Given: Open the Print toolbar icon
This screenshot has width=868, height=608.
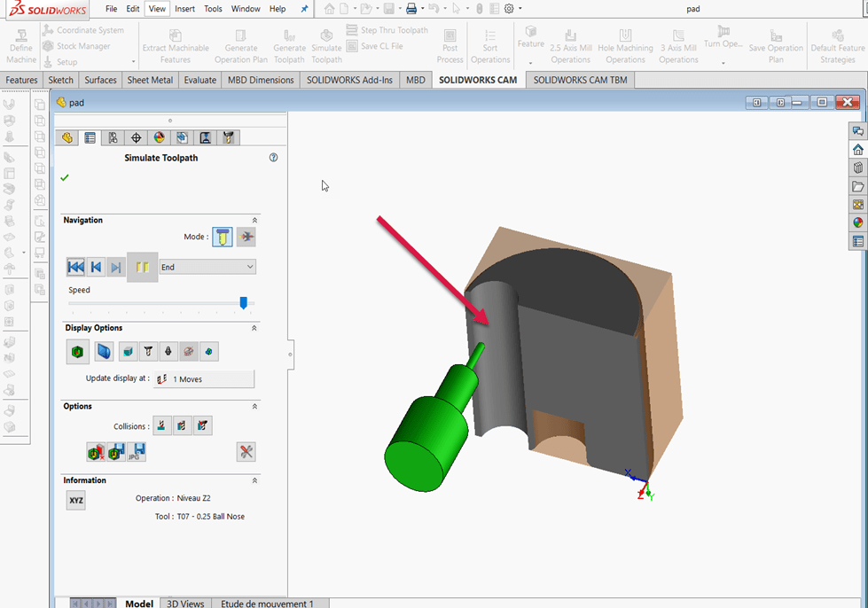Looking at the screenshot, I should pyautogui.click(x=411, y=9).
